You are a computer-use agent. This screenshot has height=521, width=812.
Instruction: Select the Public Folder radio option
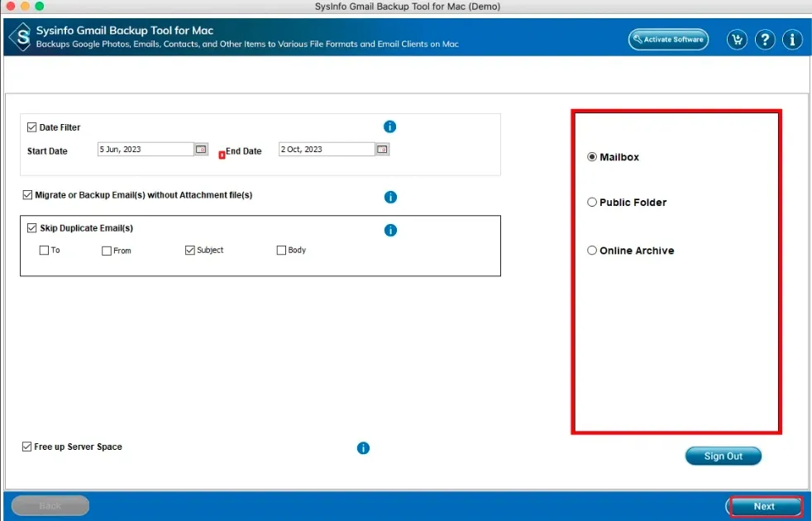pyautogui.click(x=592, y=202)
